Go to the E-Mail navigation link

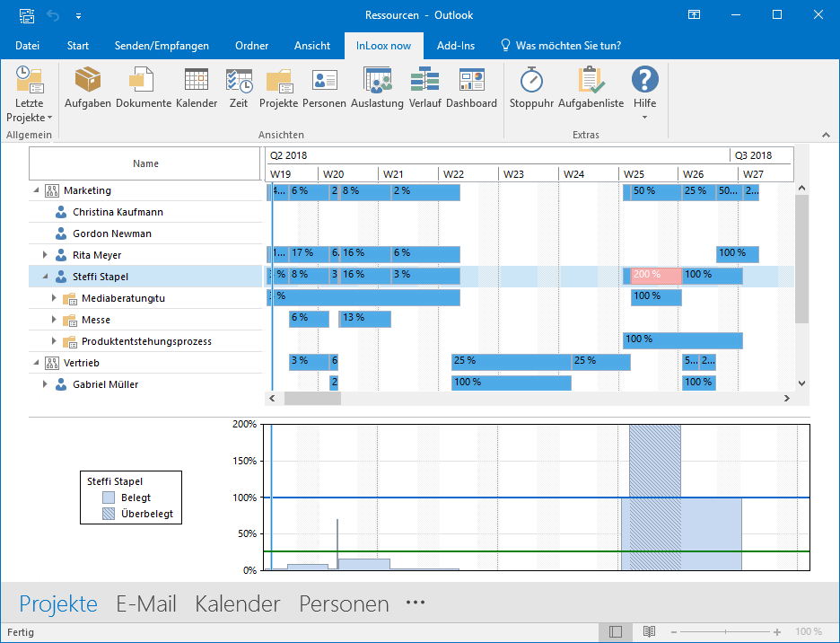[x=146, y=603]
